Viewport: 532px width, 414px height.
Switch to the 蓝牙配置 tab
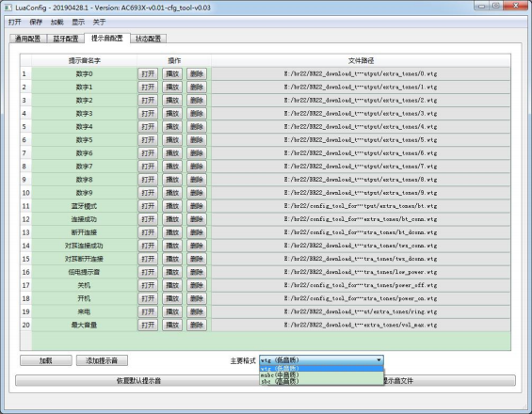coord(66,39)
